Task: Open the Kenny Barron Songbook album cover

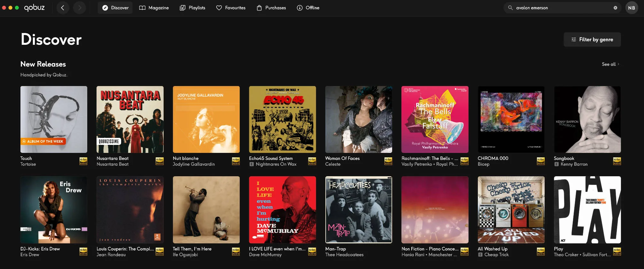Action: click(x=587, y=119)
